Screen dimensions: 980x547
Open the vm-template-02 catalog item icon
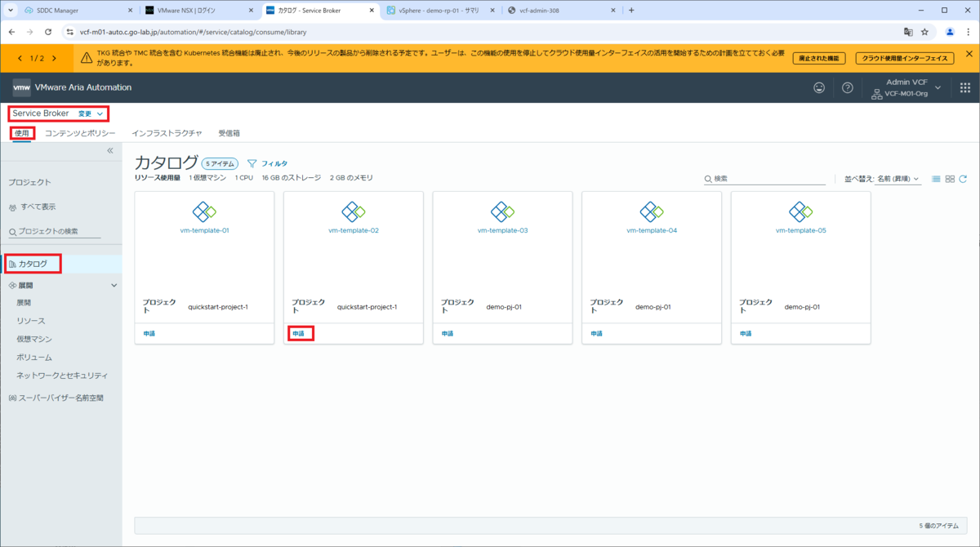[x=354, y=212]
